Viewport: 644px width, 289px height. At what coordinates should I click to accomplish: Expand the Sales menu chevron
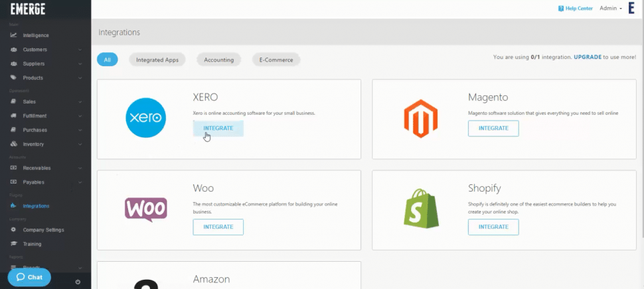pos(80,101)
